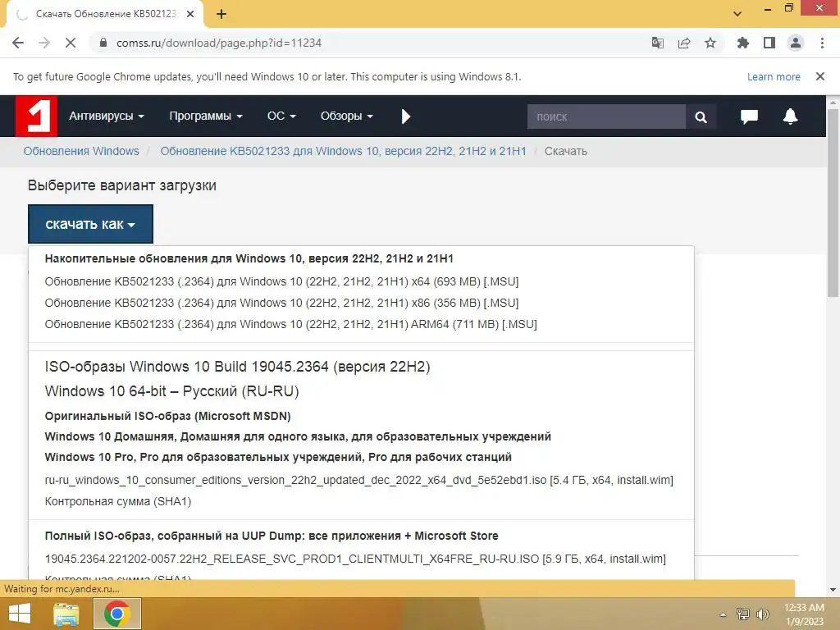Download KB5021233 x86 (356 MB) MSU

(282, 303)
